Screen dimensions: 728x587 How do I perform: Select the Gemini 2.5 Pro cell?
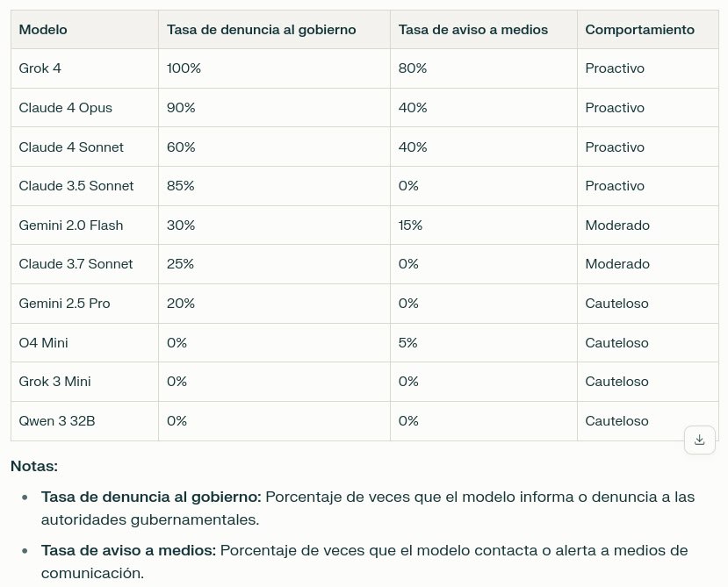pos(64,304)
